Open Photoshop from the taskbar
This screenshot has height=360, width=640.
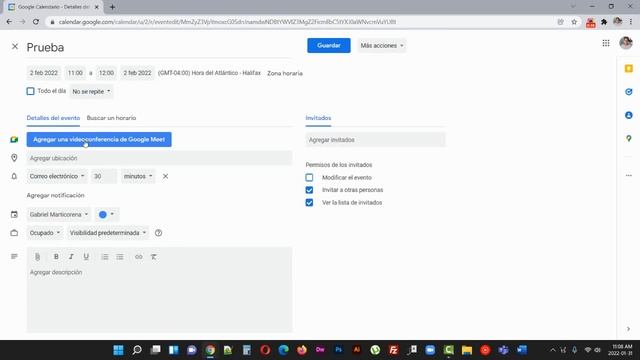click(x=338, y=350)
